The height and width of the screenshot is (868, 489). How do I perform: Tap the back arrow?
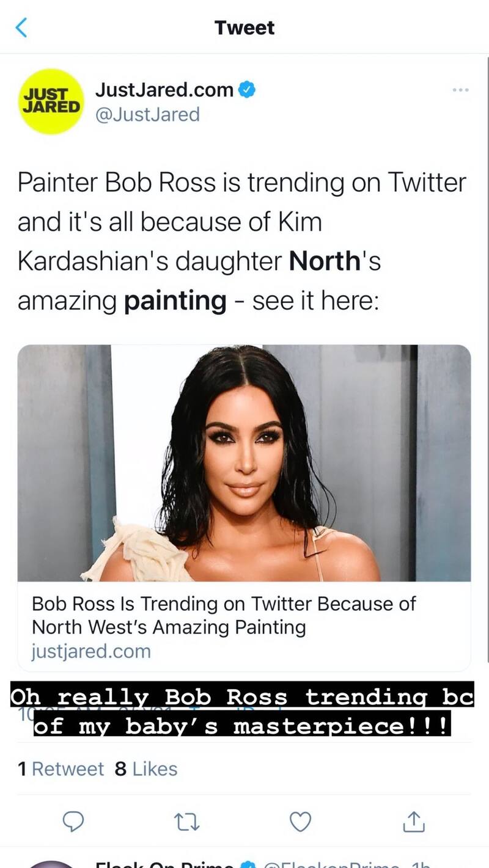pos(21,27)
